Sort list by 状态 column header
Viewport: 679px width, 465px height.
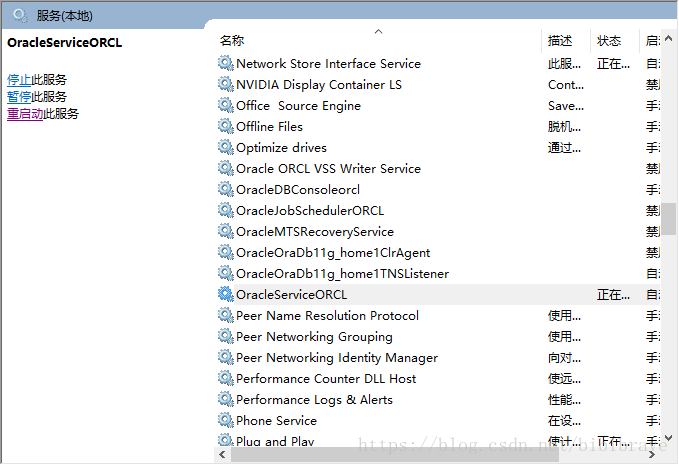(609, 41)
